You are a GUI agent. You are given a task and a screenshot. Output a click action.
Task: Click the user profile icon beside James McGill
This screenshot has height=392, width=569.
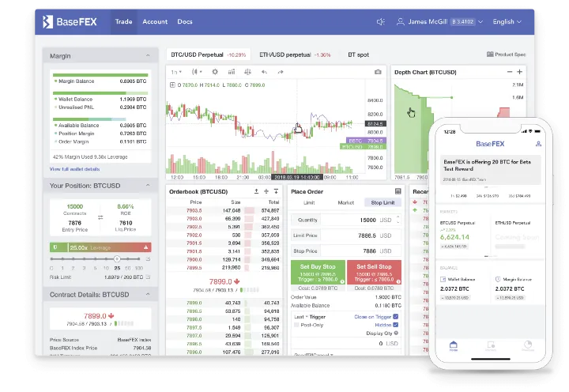pyautogui.click(x=400, y=22)
